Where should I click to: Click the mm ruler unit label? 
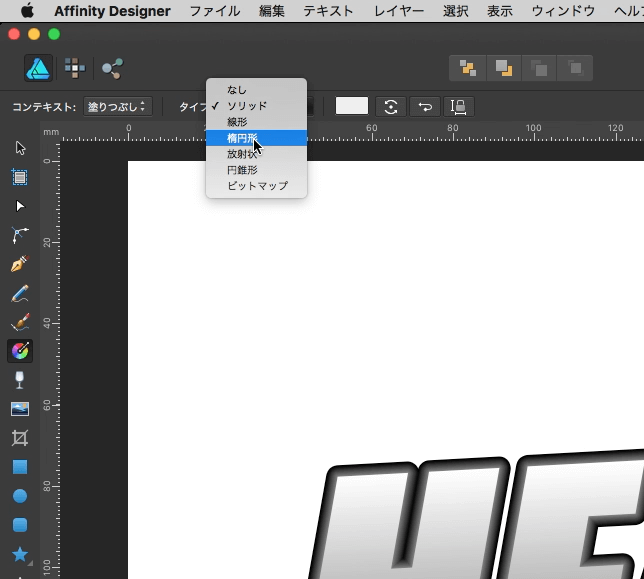pyautogui.click(x=51, y=132)
